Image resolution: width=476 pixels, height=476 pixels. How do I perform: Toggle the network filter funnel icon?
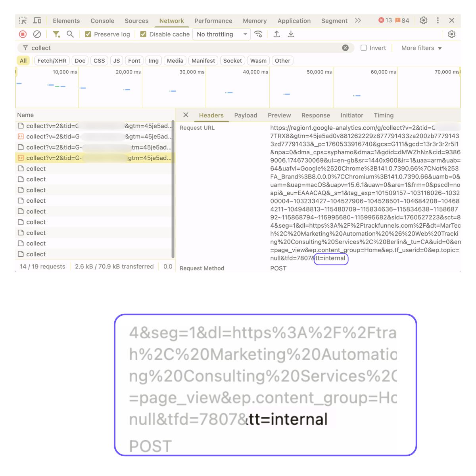(56, 35)
